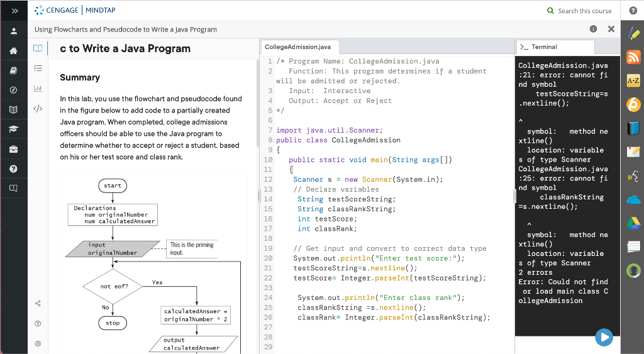Open the briefcase icon in left sidebar

click(14, 149)
